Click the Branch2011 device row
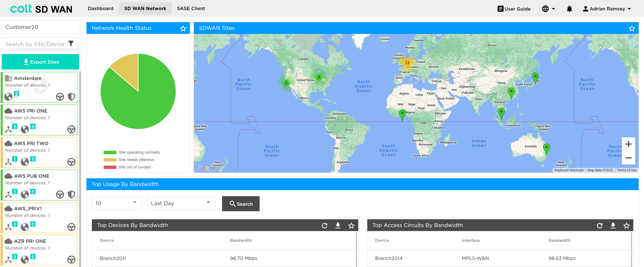Viewport: 644px width, 267px height. point(224,258)
